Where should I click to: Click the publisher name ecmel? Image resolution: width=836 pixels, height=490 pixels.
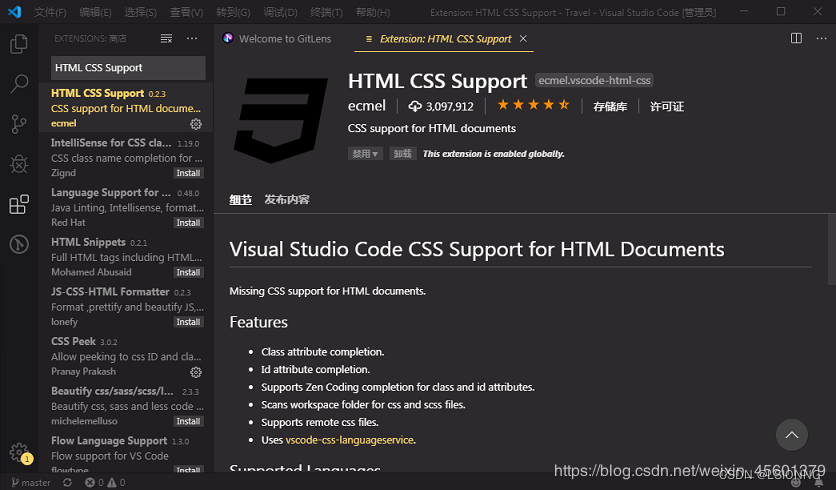coord(366,106)
